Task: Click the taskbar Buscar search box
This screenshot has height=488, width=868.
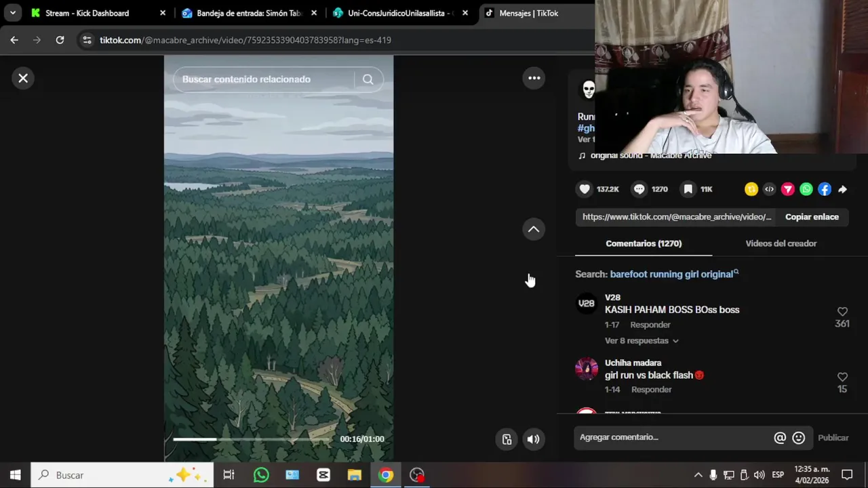Action: click(x=122, y=475)
